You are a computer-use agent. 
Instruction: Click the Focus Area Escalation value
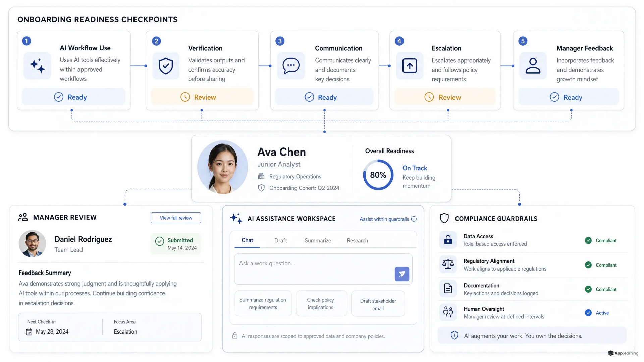point(125,331)
